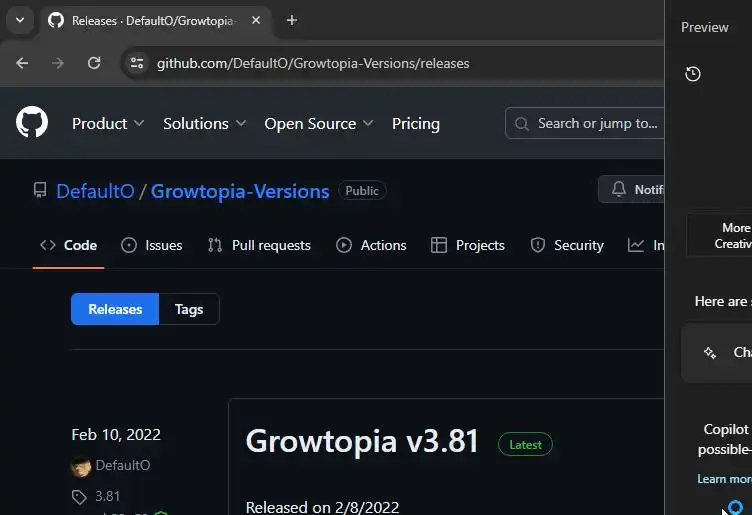Click the Notifications bell button
The width and height of the screenshot is (752, 515).
pos(631,189)
